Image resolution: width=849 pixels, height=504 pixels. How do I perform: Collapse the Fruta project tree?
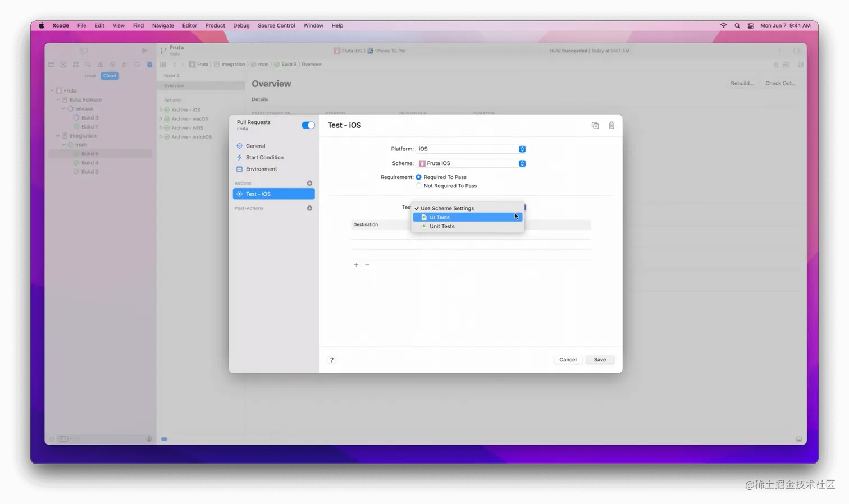[52, 90]
